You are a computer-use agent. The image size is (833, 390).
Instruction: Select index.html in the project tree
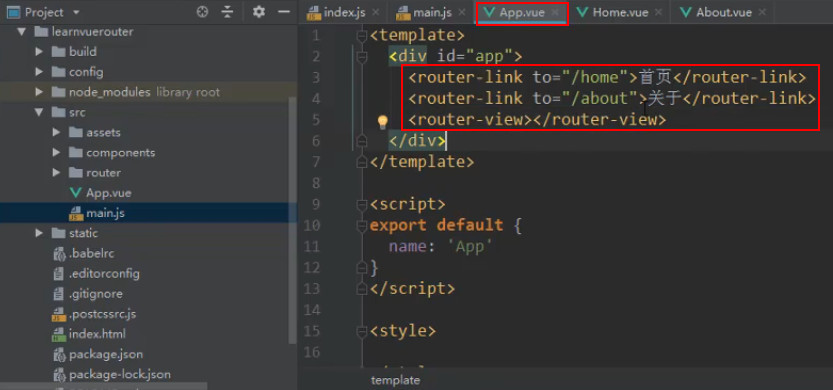[97, 334]
